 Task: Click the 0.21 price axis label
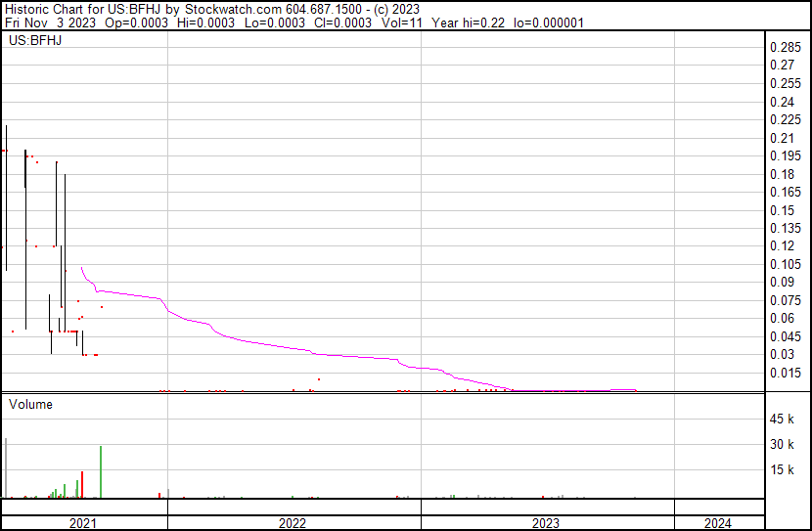click(783, 138)
